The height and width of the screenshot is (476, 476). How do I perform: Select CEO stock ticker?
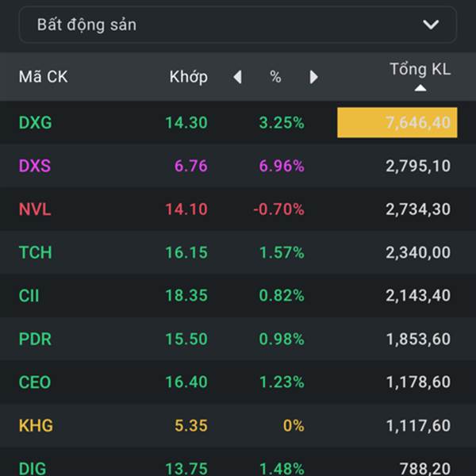(35, 382)
